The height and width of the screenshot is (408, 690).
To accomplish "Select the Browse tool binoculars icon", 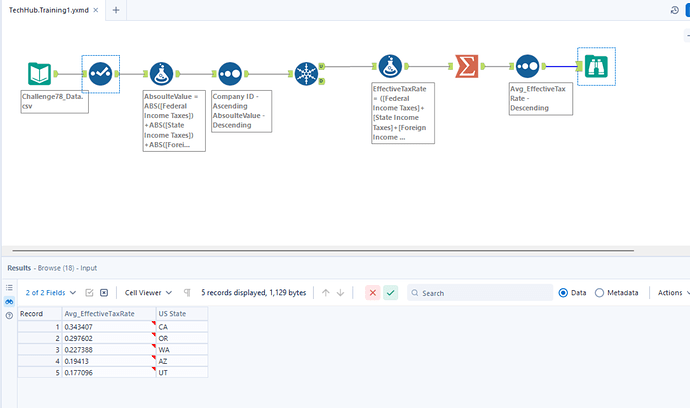I will 595,67.
